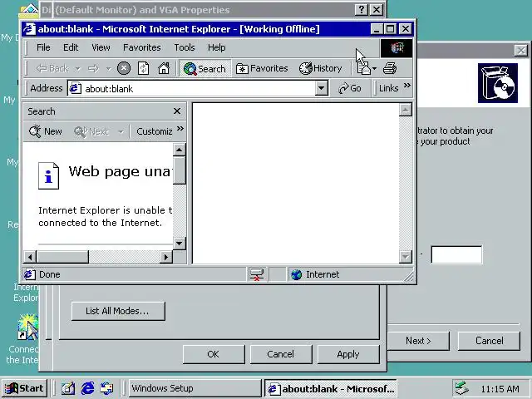Switch to Windows Setup taskbar button
Screen dimensions: 532x399
click(x=195, y=388)
